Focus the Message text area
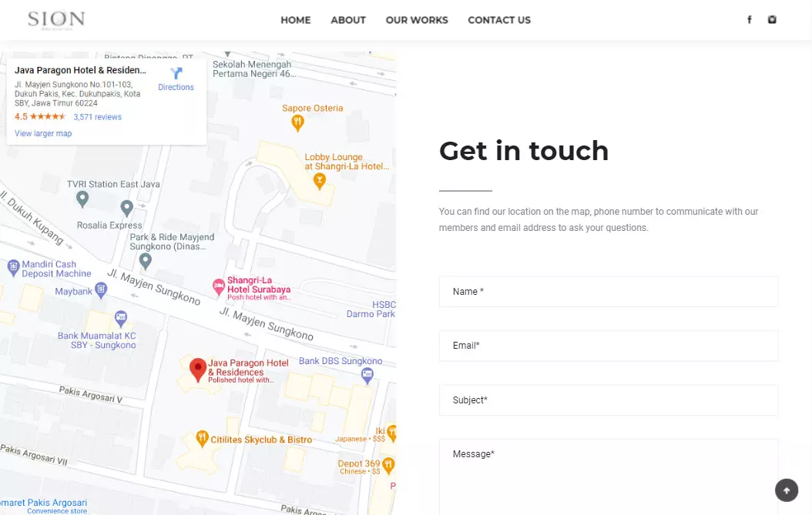The height and width of the screenshot is (515, 812). click(609, 477)
